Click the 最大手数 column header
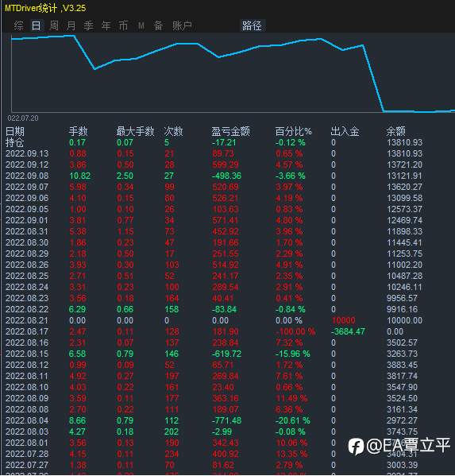The width and height of the screenshot is (455, 476). click(x=135, y=131)
